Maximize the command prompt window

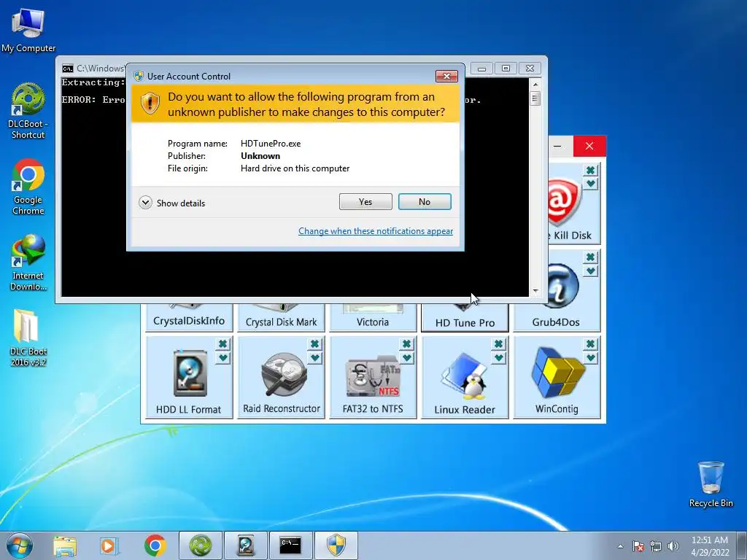click(506, 69)
